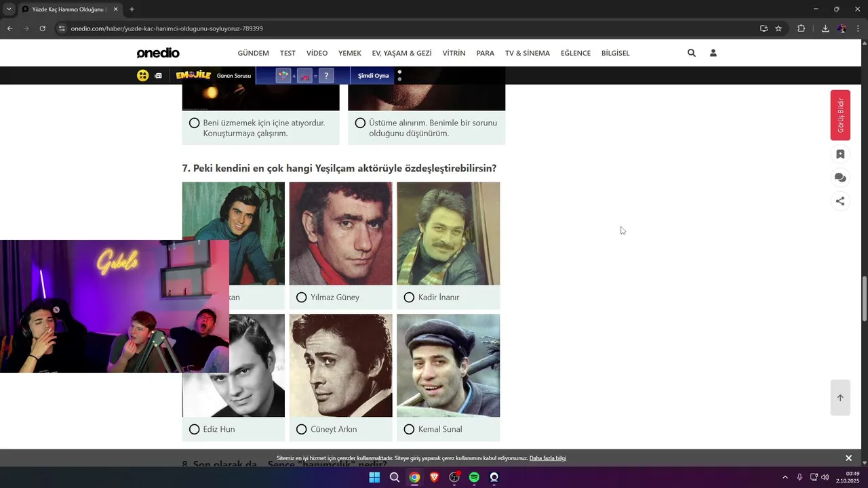This screenshot has height=488, width=868.
Task: Close the Yüzde Kaç Hanımcı tab
Action: pyautogui.click(x=116, y=9)
